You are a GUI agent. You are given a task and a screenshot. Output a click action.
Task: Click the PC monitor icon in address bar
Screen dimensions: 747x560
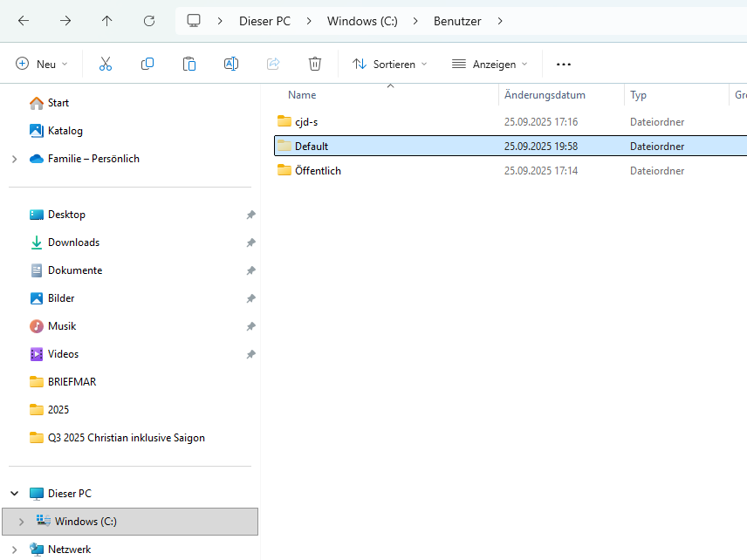click(x=194, y=21)
